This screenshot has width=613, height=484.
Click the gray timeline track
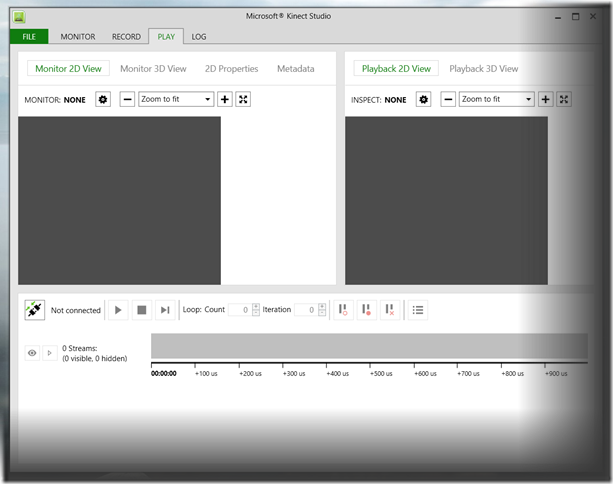click(369, 346)
